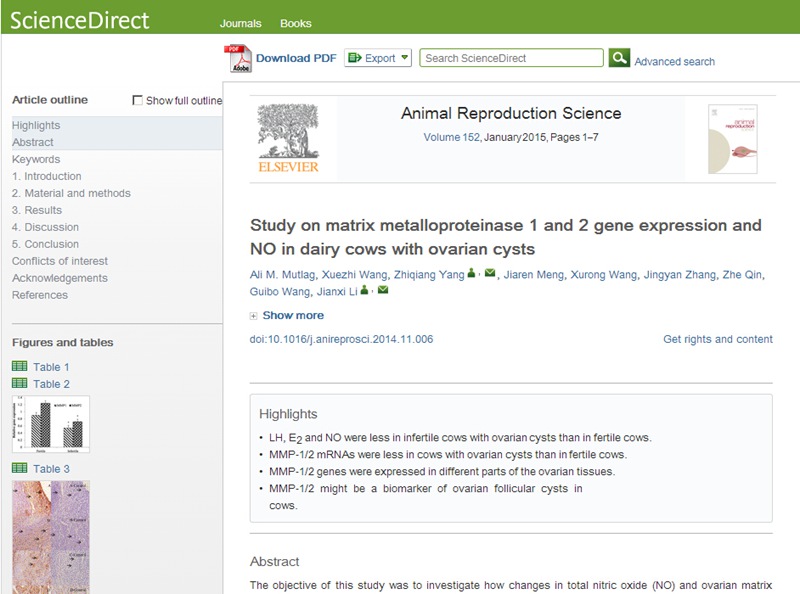Click the email envelope icon next to Jianxi Li
800x594 pixels.
point(383,290)
